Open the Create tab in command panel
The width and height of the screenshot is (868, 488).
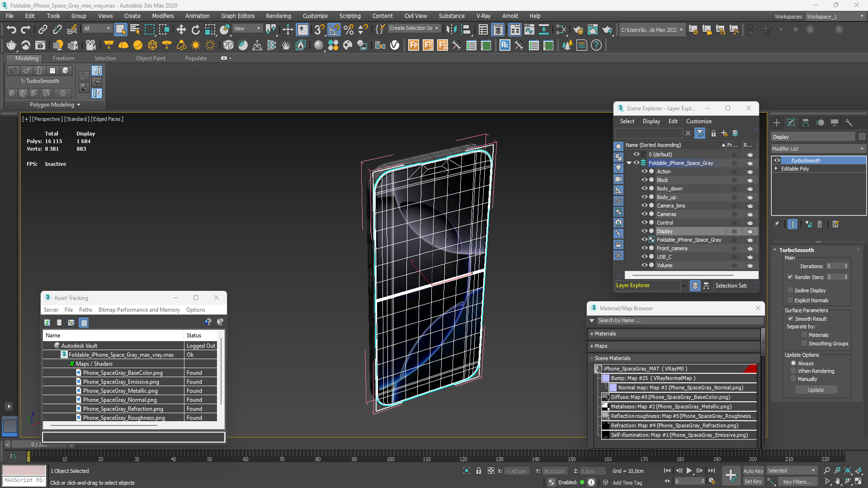777,122
